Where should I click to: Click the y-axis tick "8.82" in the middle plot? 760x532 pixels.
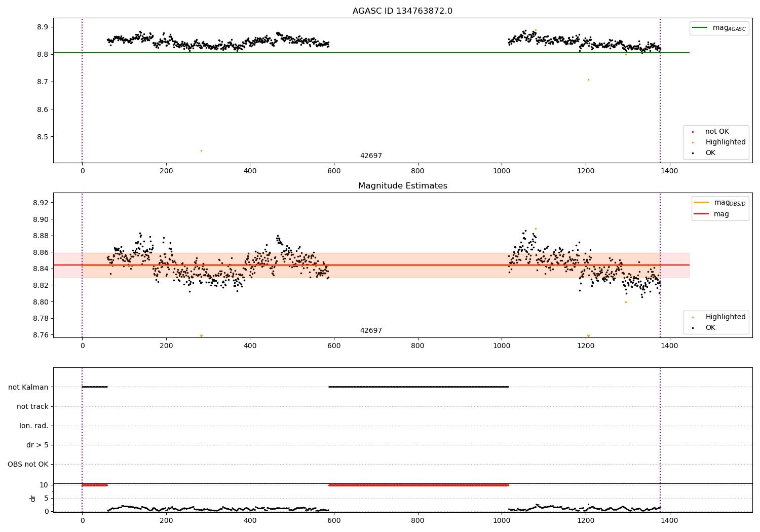40,285
